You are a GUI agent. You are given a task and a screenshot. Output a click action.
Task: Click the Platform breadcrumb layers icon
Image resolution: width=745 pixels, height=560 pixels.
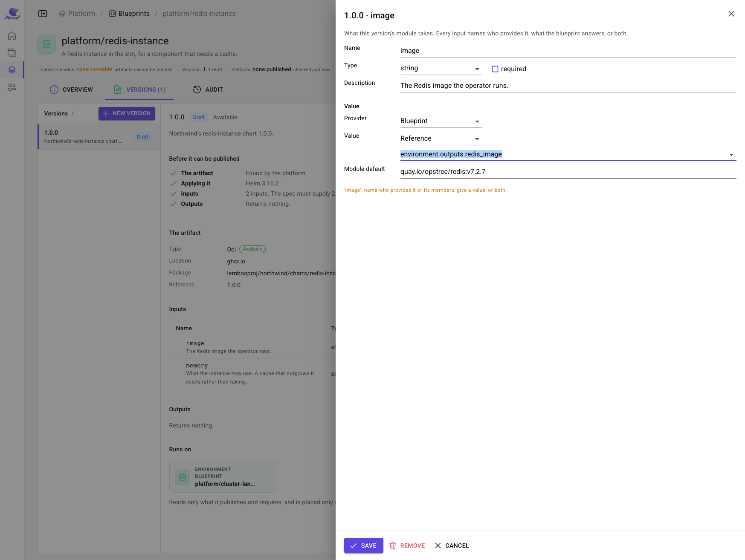[62, 14]
